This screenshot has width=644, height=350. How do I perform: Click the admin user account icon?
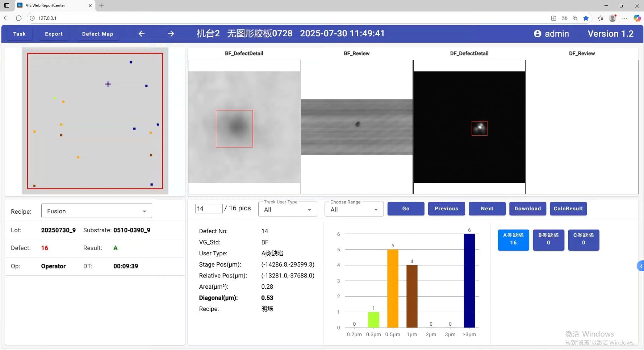[x=538, y=34]
